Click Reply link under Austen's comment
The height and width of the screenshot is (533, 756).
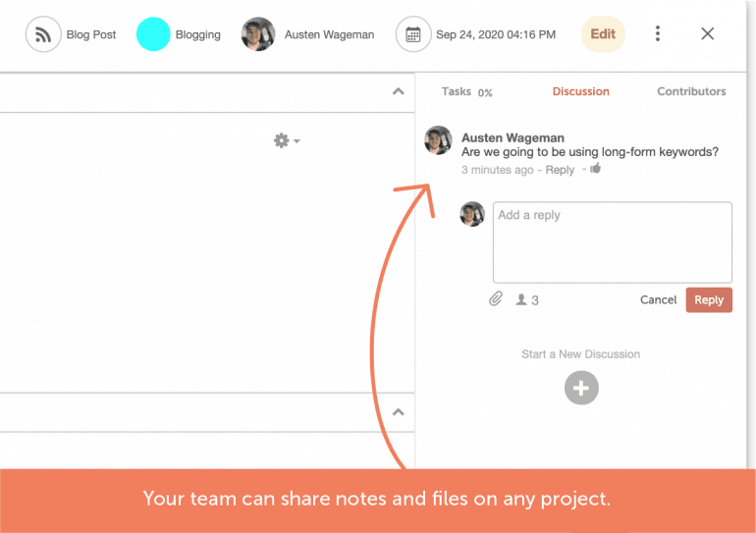[560, 170]
